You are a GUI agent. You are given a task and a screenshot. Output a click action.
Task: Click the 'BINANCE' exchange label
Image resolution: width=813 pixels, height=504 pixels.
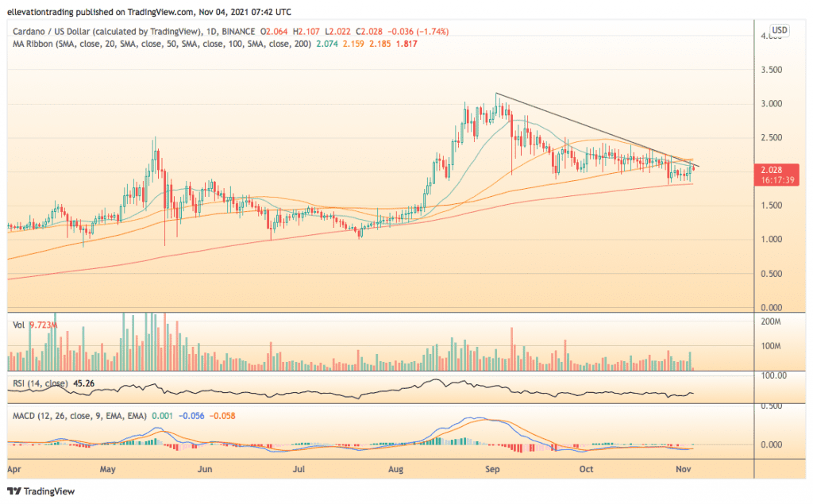[x=238, y=32]
